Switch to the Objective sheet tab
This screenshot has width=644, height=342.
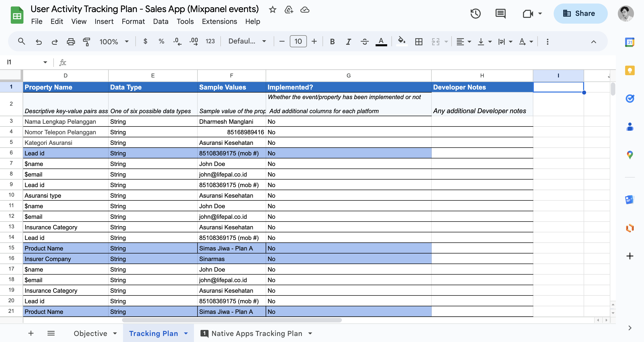pos(91,333)
